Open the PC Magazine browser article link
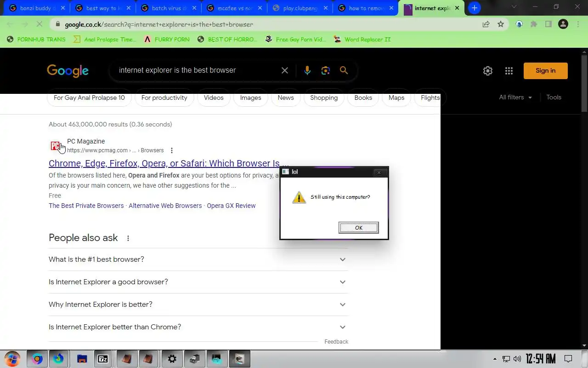Viewport: 588px width, 368px height. coord(169,164)
